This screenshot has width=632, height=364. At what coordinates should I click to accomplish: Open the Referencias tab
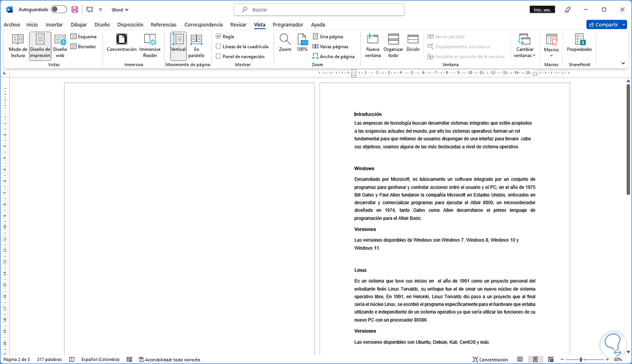(163, 24)
